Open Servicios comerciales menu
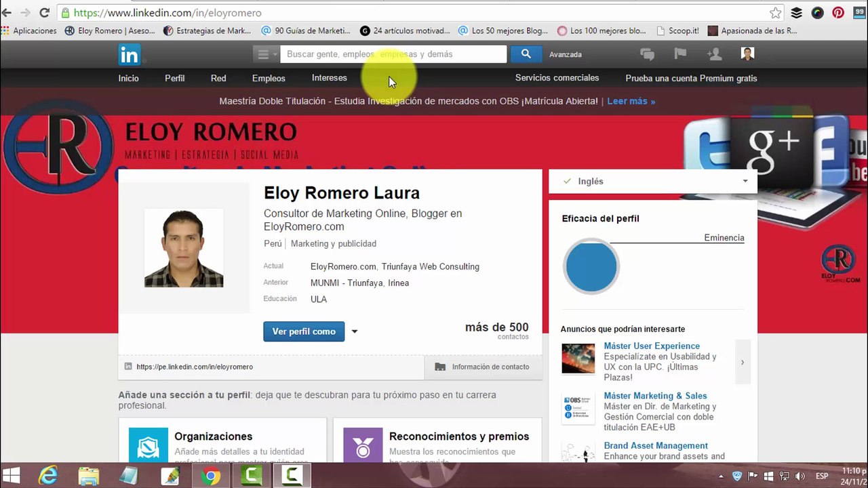This screenshot has width=868, height=488. pos(557,78)
